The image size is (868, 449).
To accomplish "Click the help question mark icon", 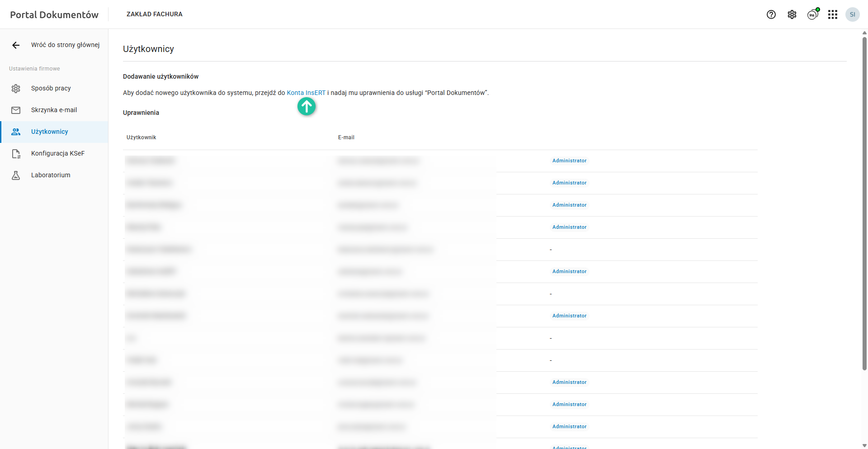I will point(771,14).
